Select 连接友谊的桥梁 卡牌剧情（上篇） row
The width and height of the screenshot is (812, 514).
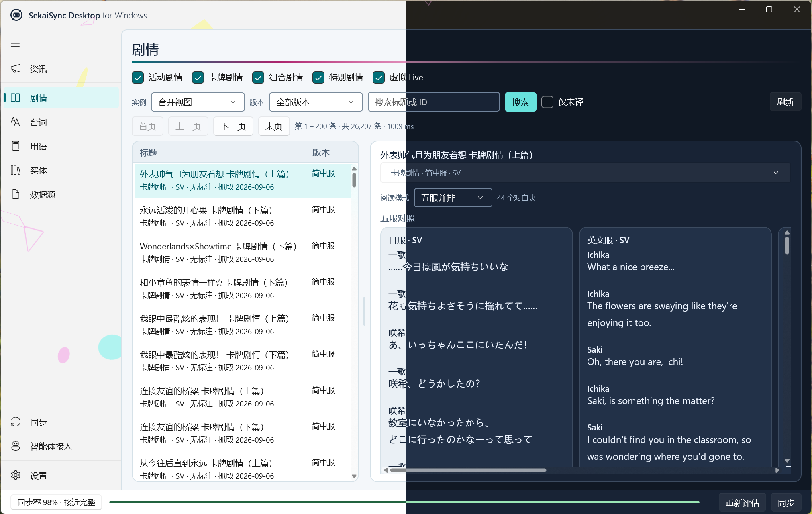click(243, 397)
